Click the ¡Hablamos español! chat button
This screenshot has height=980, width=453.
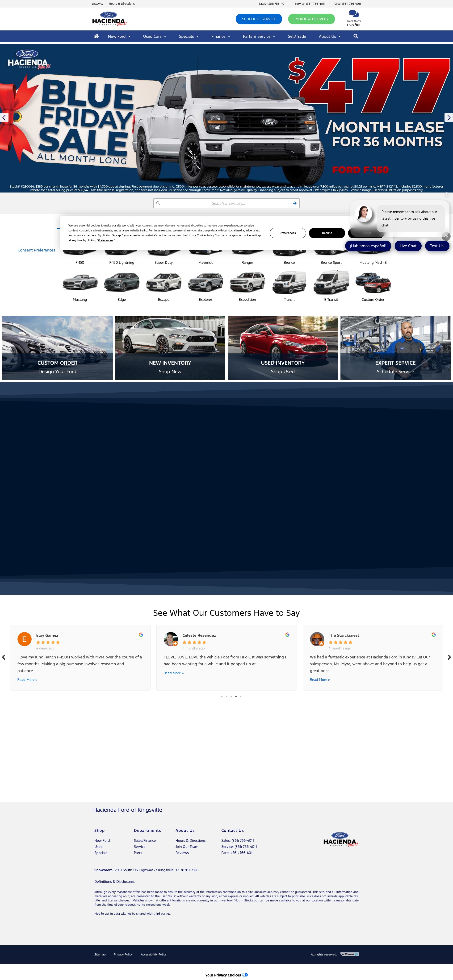368,246
